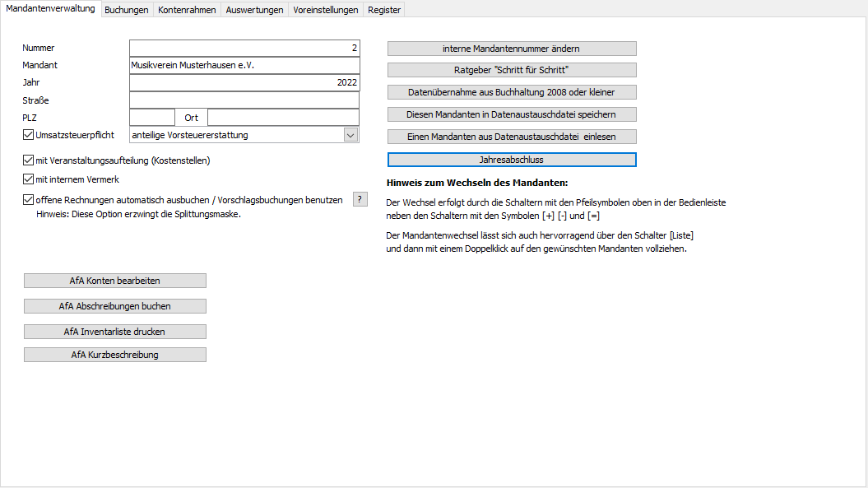This screenshot has height=488, width=868.
Task: Start the Jahresabschluss
Action: pyautogui.click(x=512, y=160)
